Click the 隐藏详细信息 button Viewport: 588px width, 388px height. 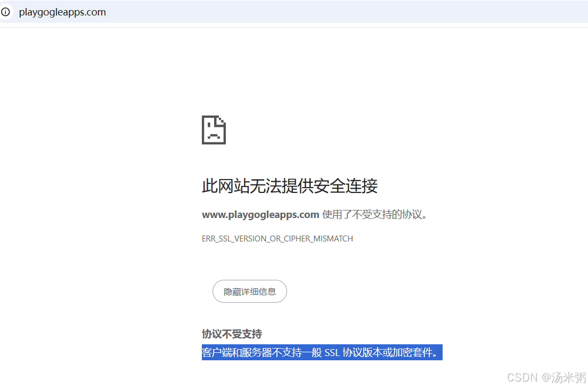[250, 291]
